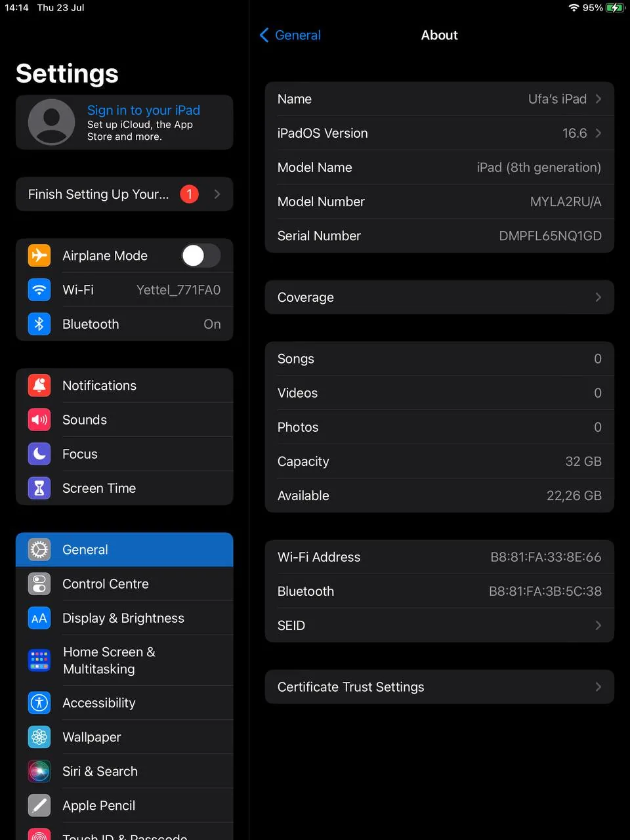Tap the General gear icon
The image size is (630, 840).
(x=39, y=549)
